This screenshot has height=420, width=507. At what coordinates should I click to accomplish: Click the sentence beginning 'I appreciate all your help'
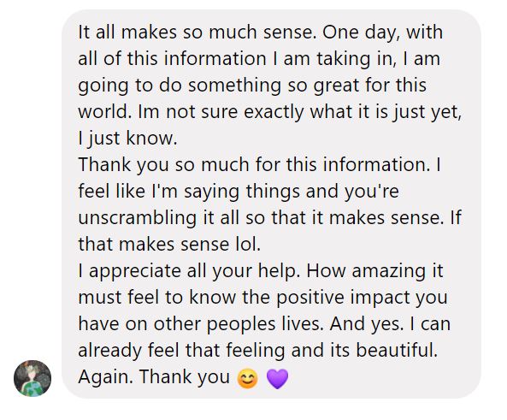[x=187, y=271]
